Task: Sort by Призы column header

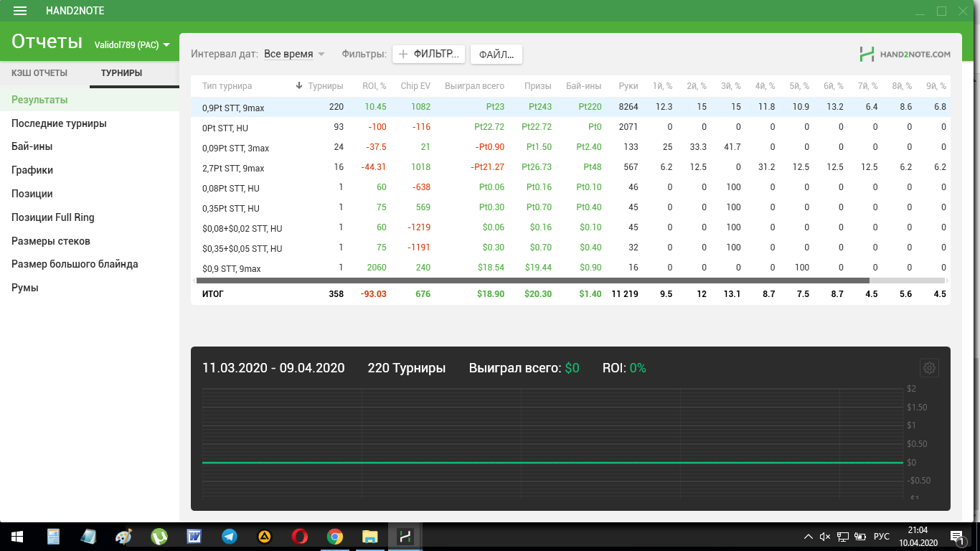Action: pos(538,86)
